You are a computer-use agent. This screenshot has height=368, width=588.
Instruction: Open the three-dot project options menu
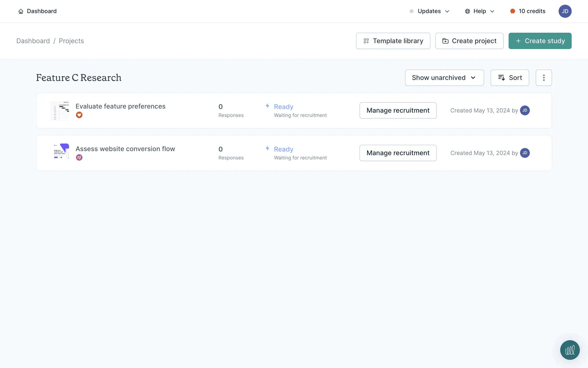[x=544, y=78]
